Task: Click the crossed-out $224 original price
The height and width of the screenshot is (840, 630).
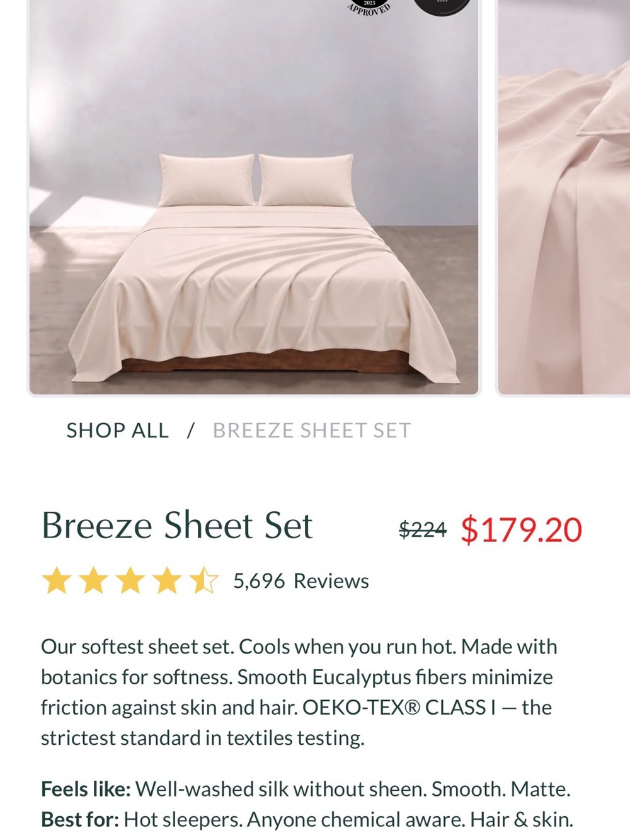Action: (423, 530)
